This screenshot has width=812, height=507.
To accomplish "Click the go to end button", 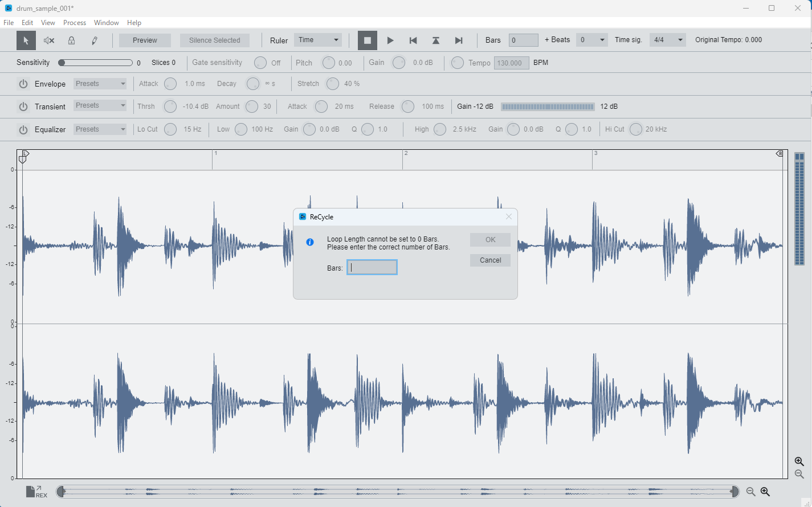I will [x=459, y=40].
